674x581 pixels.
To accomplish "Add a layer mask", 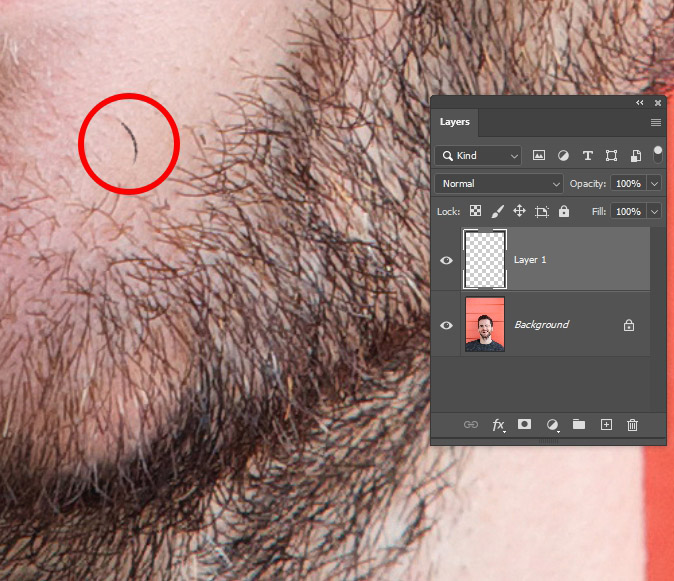I will 524,425.
